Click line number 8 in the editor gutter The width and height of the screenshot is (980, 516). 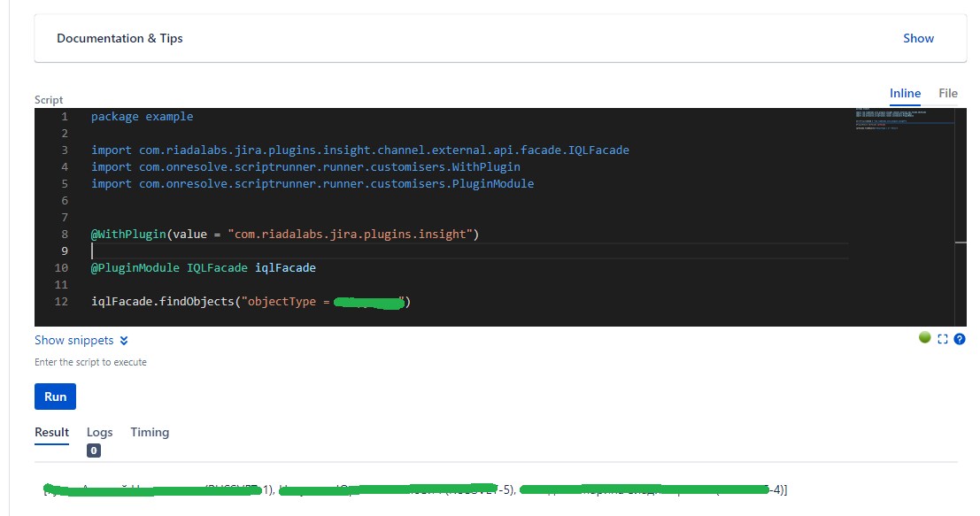click(x=64, y=234)
